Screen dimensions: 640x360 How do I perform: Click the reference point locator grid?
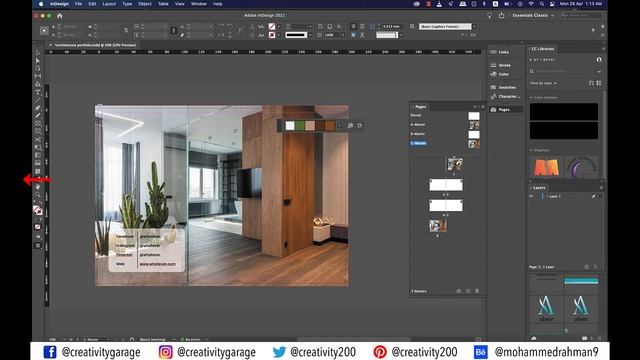[x=44, y=31]
